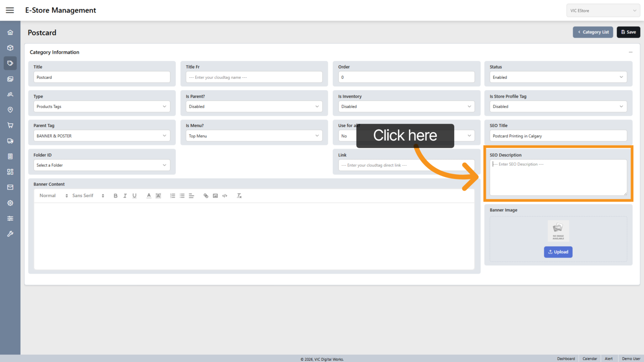Open the Parent Tag dropdown
The height and width of the screenshot is (362, 644).
(x=102, y=136)
